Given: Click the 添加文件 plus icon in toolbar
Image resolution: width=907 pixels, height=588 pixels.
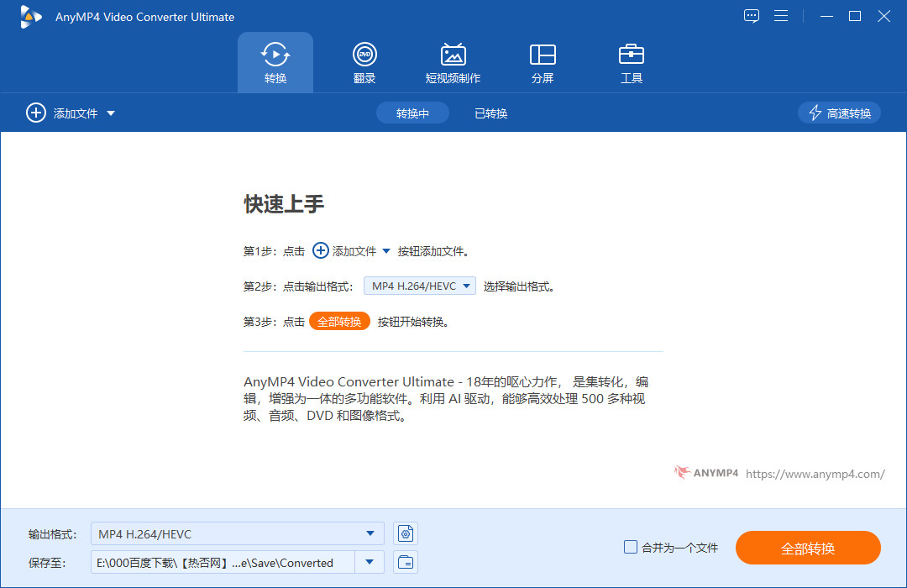Looking at the screenshot, I should point(36,113).
